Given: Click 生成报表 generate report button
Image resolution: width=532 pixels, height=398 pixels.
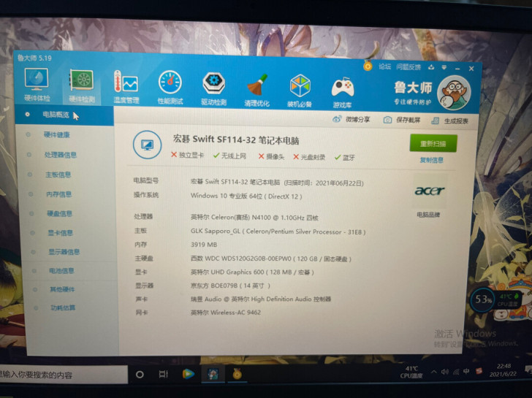Looking at the screenshot, I should click(450, 121).
